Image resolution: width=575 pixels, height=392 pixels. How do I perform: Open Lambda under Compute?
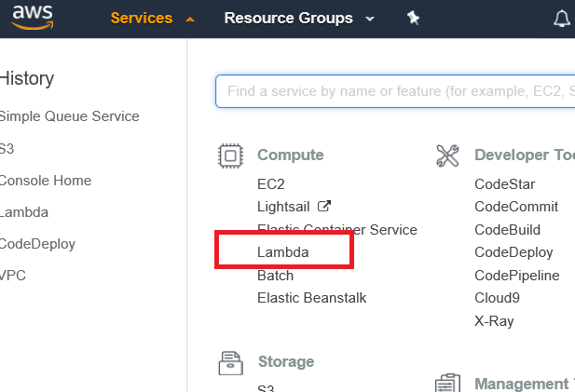tap(282, 252)
